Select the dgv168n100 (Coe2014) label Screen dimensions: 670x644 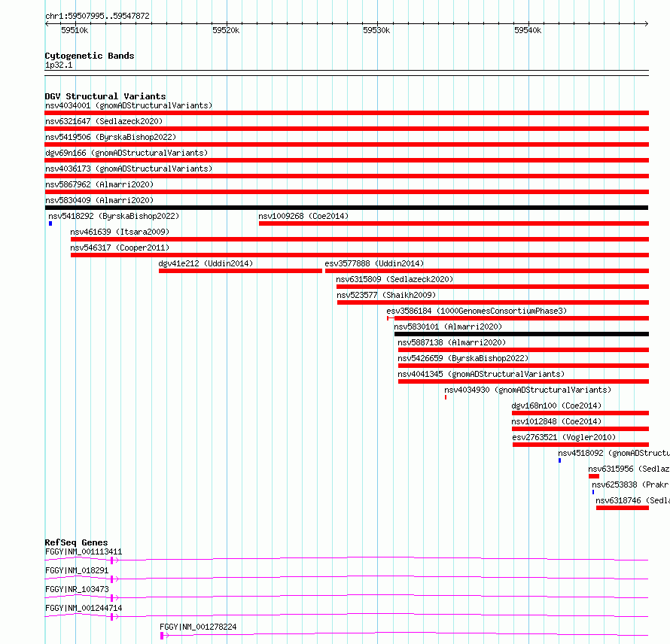[556, 406]
